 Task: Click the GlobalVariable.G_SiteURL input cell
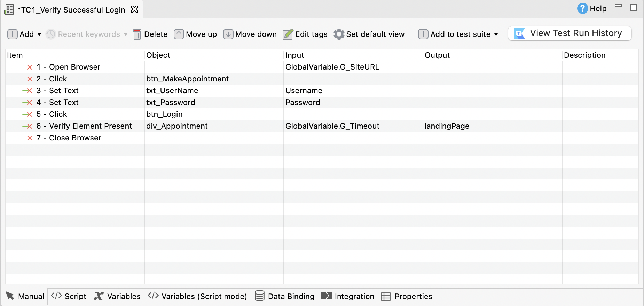pyautogui.click(x=332, y=67)
